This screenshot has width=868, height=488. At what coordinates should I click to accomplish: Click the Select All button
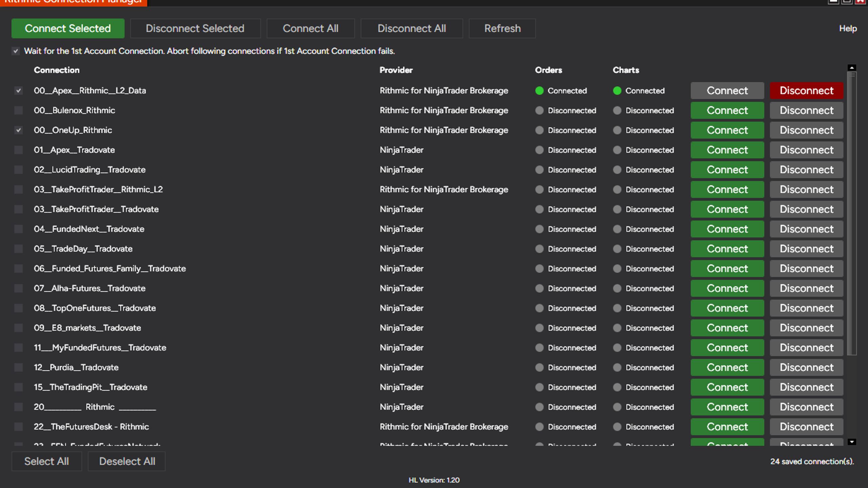click(x=47, y=461)
